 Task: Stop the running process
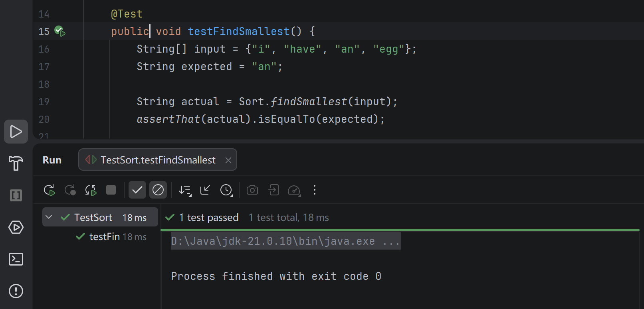point(111,190)
